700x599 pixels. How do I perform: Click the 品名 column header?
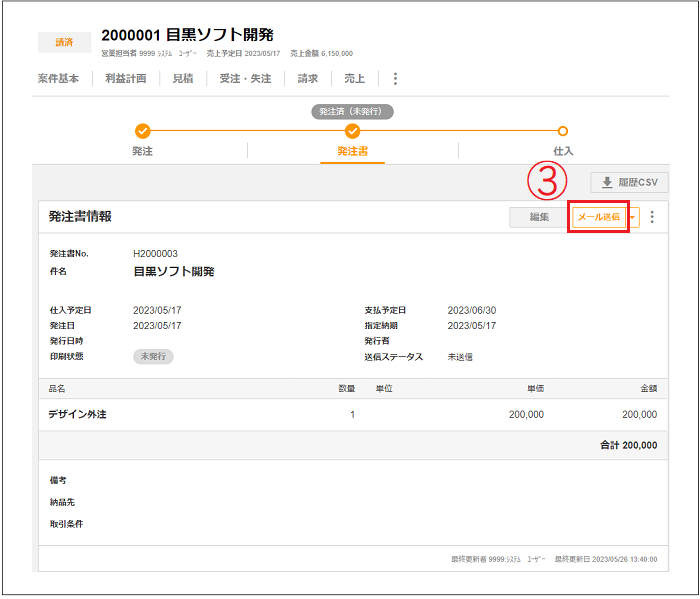57,389
